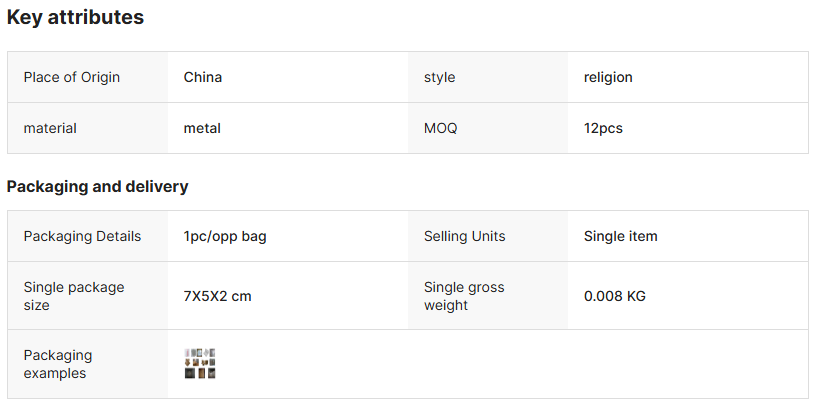The width and height of the screenshot is (816, 404).
Task: Select the Packaging Details label
Action: pos(82,236)
